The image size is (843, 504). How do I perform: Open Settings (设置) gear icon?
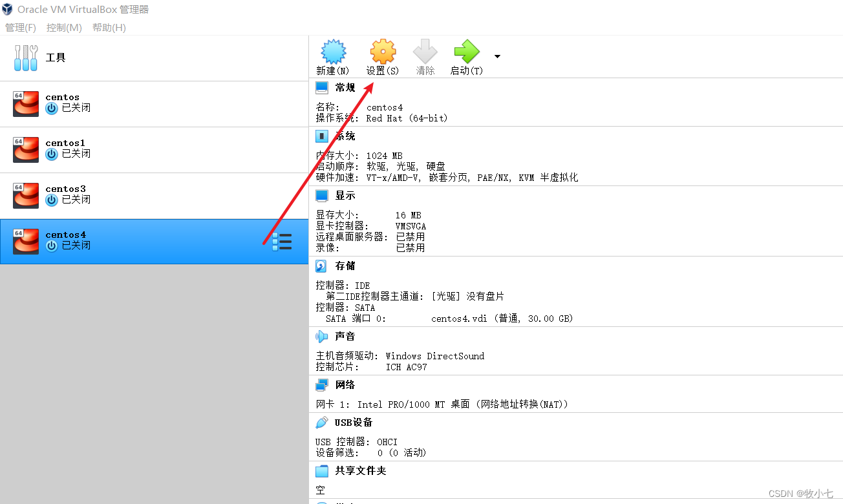coord(383,51)
